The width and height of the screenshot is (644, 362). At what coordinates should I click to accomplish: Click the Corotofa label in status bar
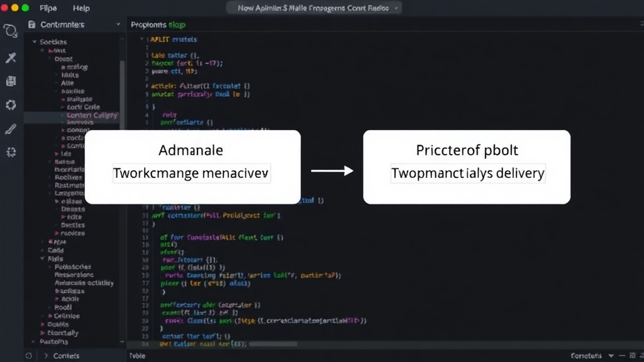(x=586, y=356)
